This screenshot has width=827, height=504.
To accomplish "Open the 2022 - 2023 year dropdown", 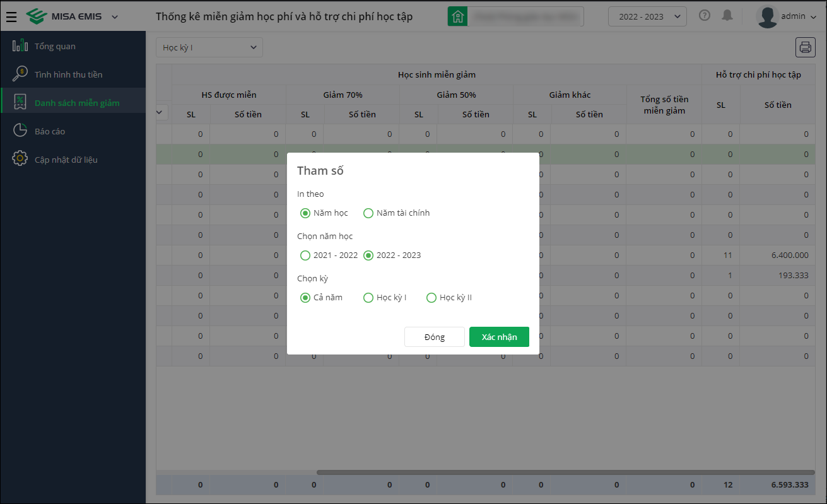I will tap(647, 16).
